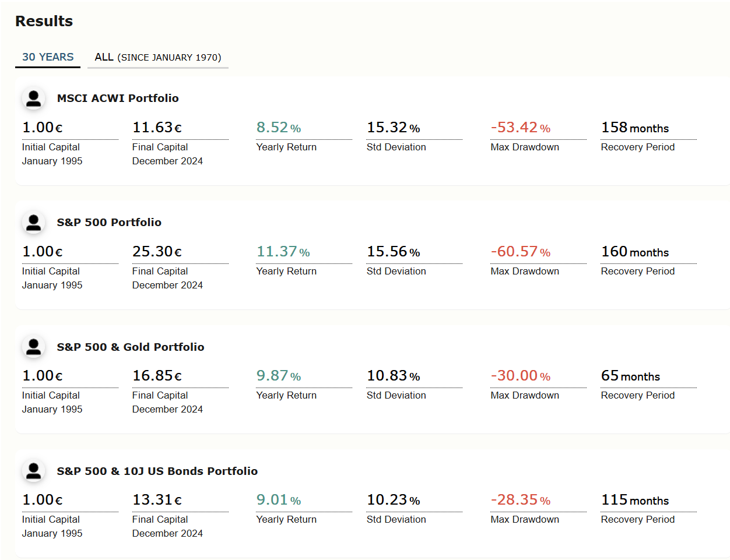Screen dimensions: 730x560
Task: Open the S&P 500 & Gold Portfolio title
Action: (x=131, y=347)
